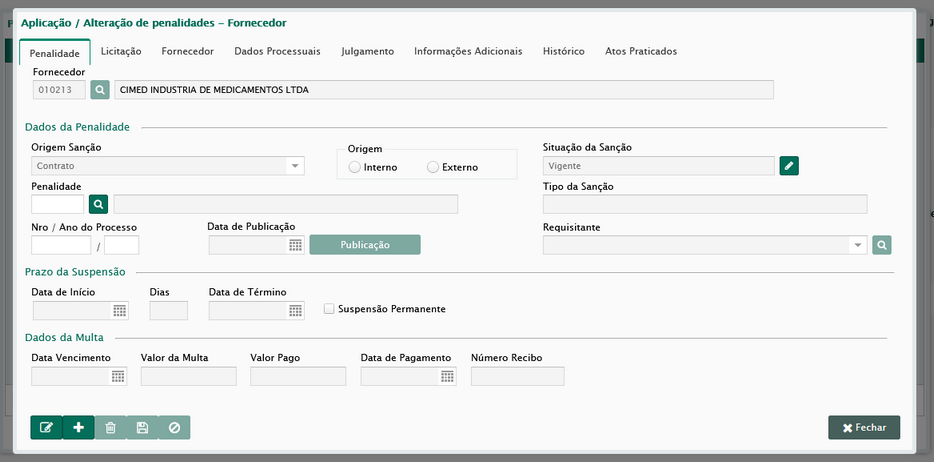Select the Interno origin radio button
This screenshot has width=934, height=462.
[354, 167]
